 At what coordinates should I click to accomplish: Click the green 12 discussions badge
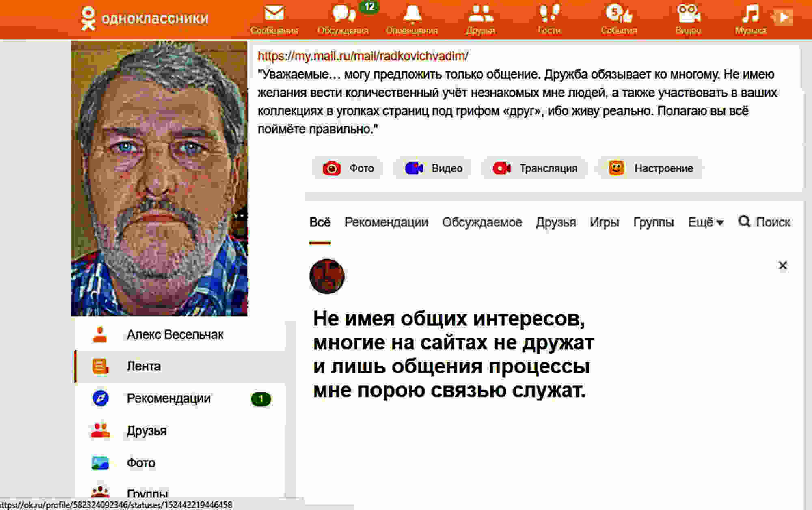369,6
